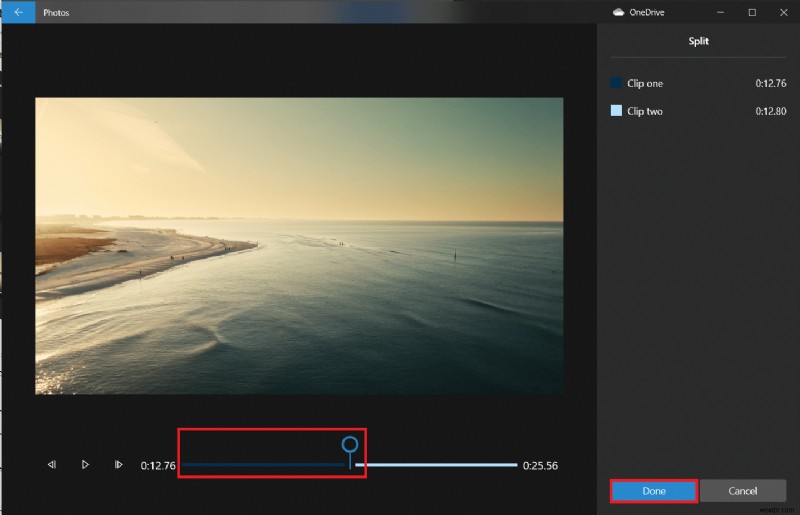Click the light blue Clip two swatch
This screenshot has height=515, width=800.
pos(616,111)
